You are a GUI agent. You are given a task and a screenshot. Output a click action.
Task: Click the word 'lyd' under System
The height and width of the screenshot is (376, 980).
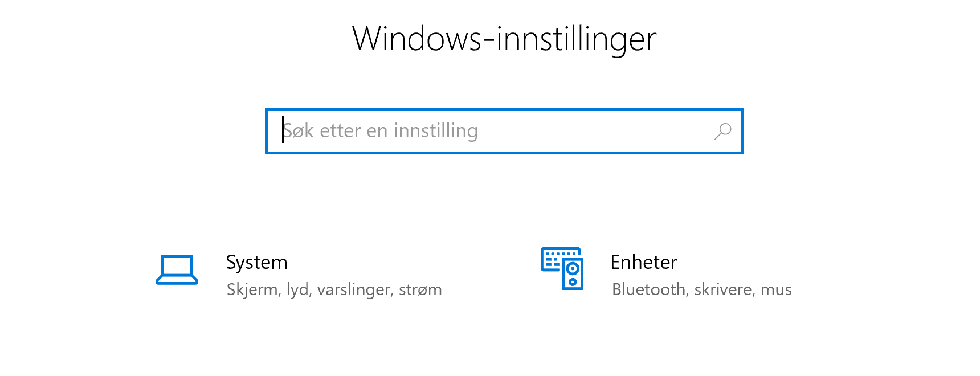pos(298,289)
